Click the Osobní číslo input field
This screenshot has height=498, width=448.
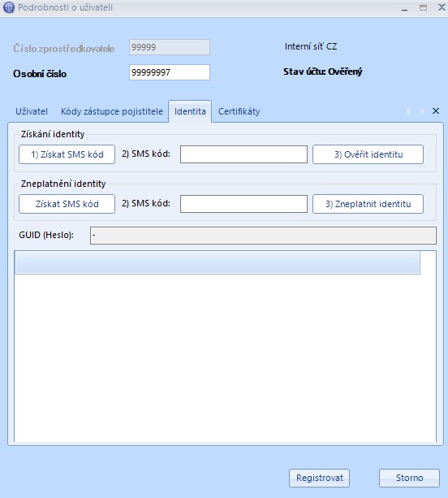click(170, 72)
